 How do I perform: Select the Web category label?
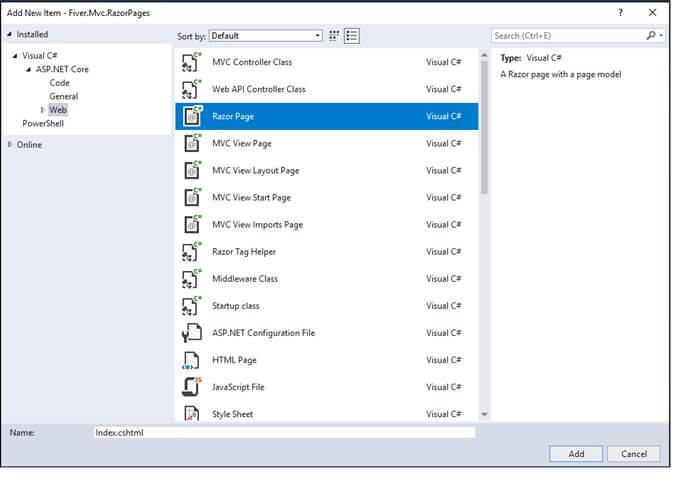(58, 110)
